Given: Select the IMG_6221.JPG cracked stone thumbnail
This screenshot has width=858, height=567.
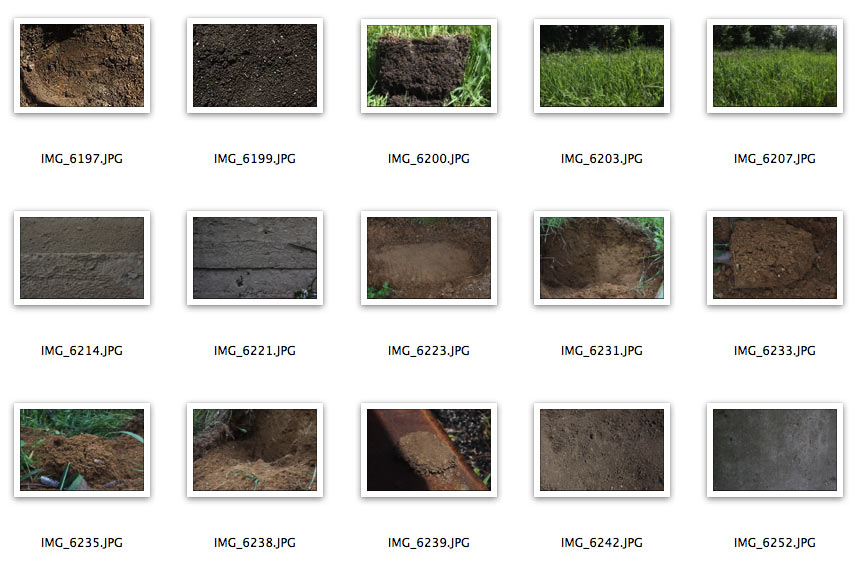Looking at the screenshot, I should (255, 258).
